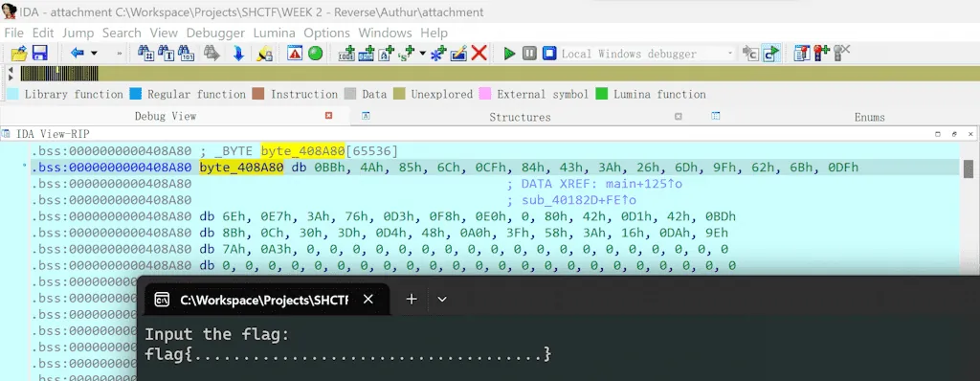Open the red warning triangle window icon
Screen dimensions: 980x381
tap(295, 54)
